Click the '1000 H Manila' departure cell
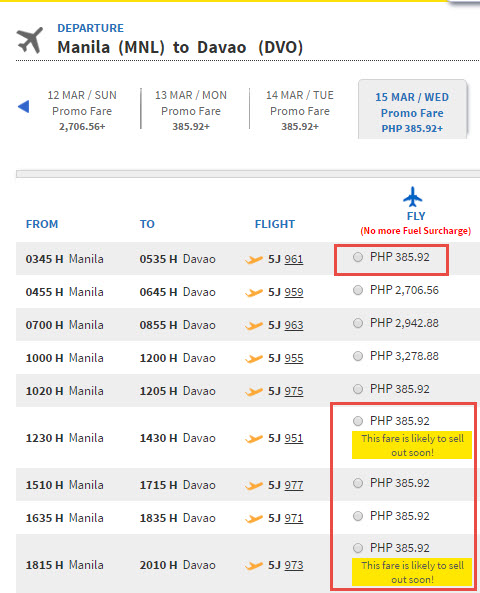The image size is (480, 593). click(64, 358)
